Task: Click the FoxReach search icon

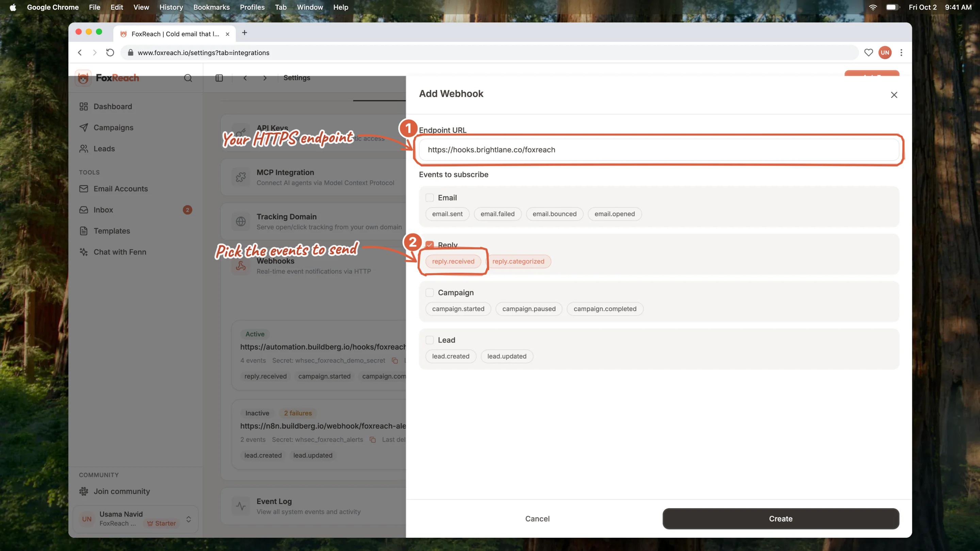Action: [188, 78]
